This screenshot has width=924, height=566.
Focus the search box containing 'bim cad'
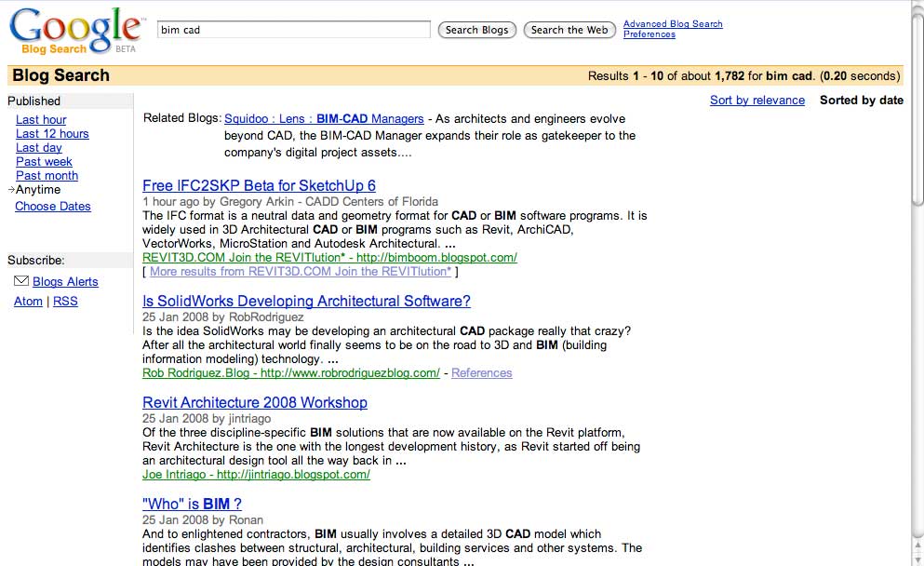click(293, 30)
